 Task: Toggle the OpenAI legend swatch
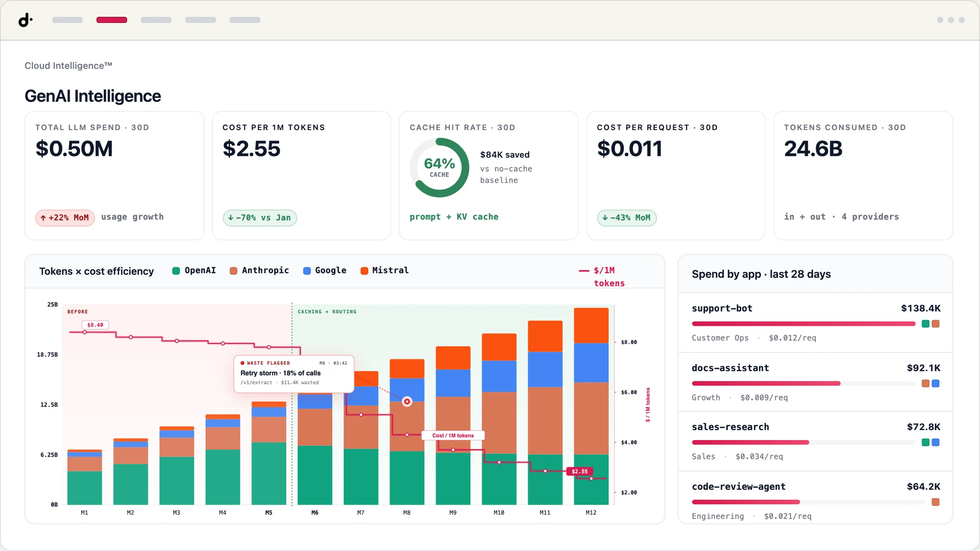[176, 271]
